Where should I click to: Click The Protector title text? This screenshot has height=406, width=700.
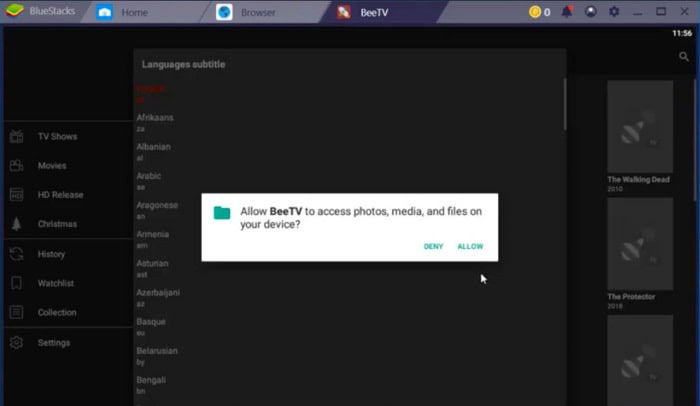[631, 297]
